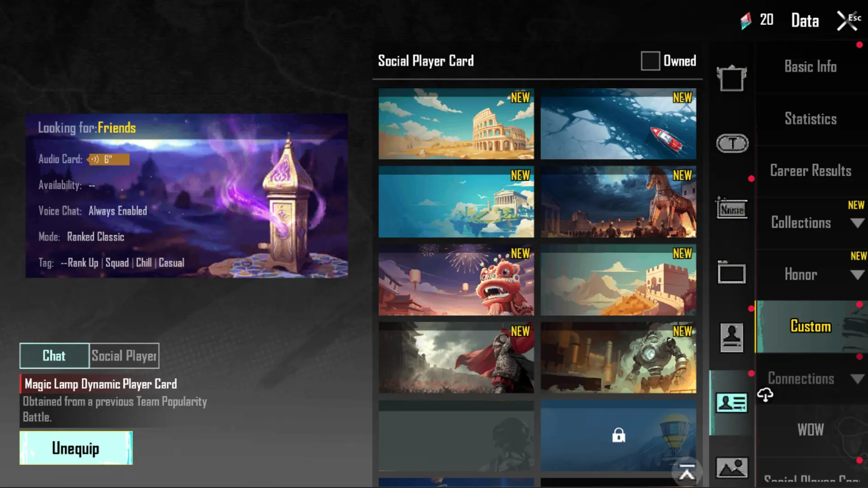Open the Statistics menu item
The height and width of the screenshot is (488, 868).
tap(810, 119)
